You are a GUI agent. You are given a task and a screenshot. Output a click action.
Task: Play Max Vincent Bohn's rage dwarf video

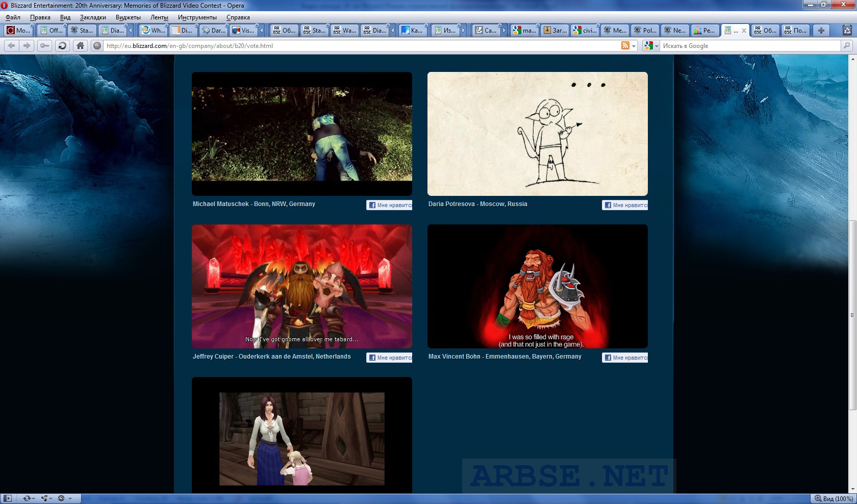(538, 286)
